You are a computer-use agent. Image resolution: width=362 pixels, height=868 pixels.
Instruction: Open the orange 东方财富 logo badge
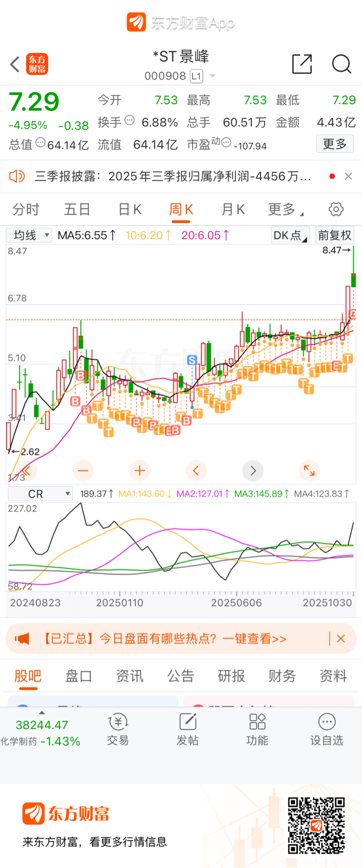coord(37,64)
